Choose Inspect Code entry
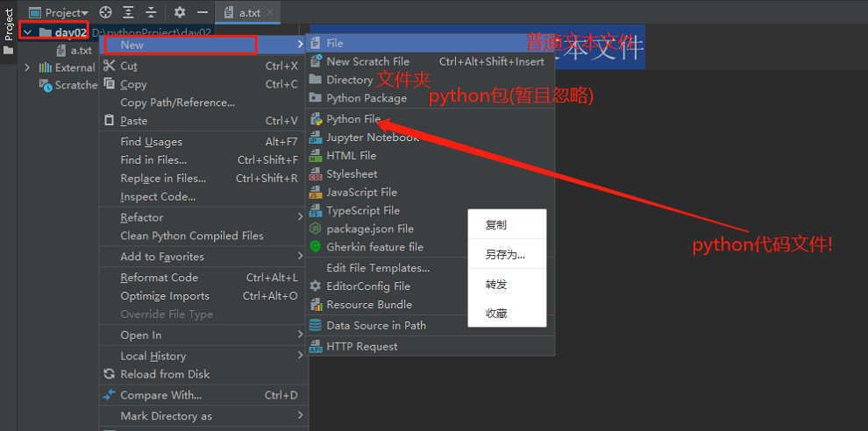 point(202,196)
